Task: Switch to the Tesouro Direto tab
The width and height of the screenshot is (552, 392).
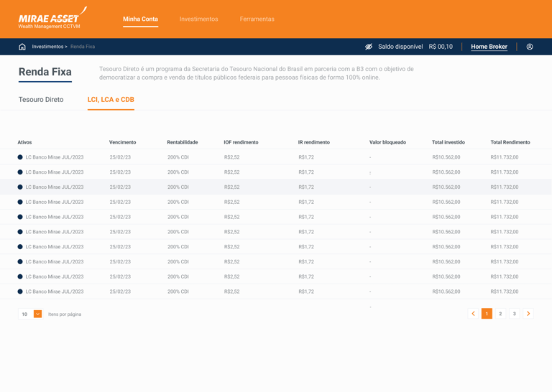Action: [x=41, y=100]
